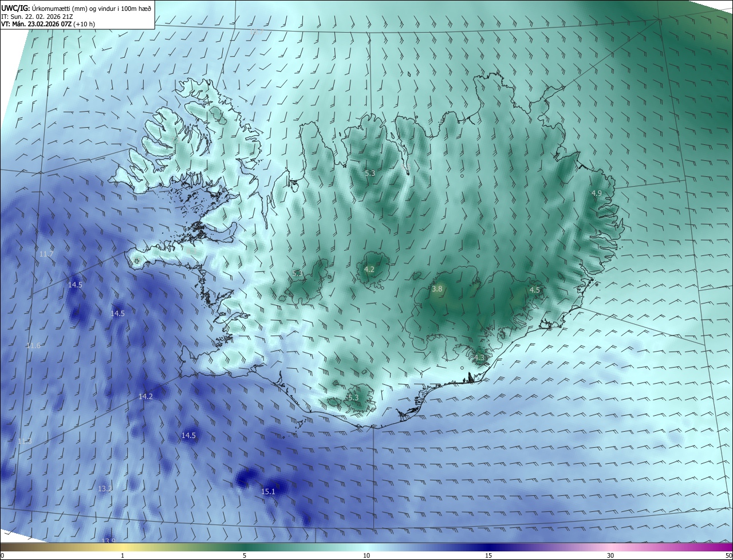Viewport: 733px width, 560px height.
Task: Click the 4.9 value label in the East Fjords
Action: coord(596,193)
